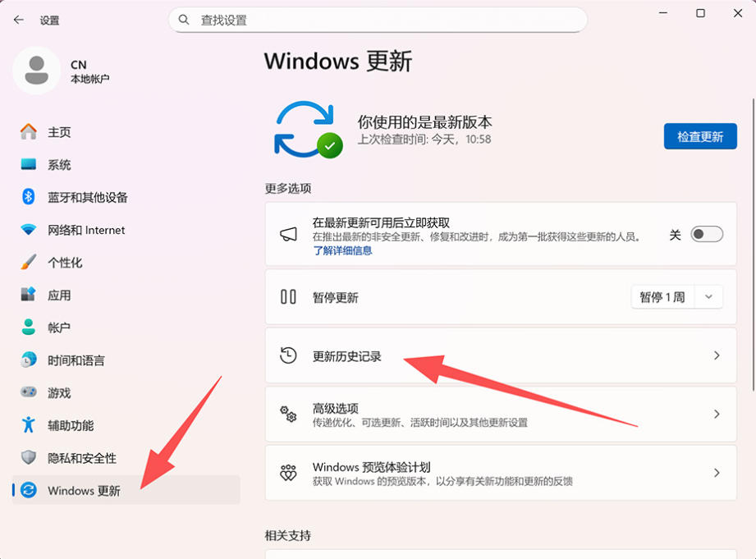This screenshot has width=756, height=559.
Task: Open the 了解详细信息 link
Action: 342,250
